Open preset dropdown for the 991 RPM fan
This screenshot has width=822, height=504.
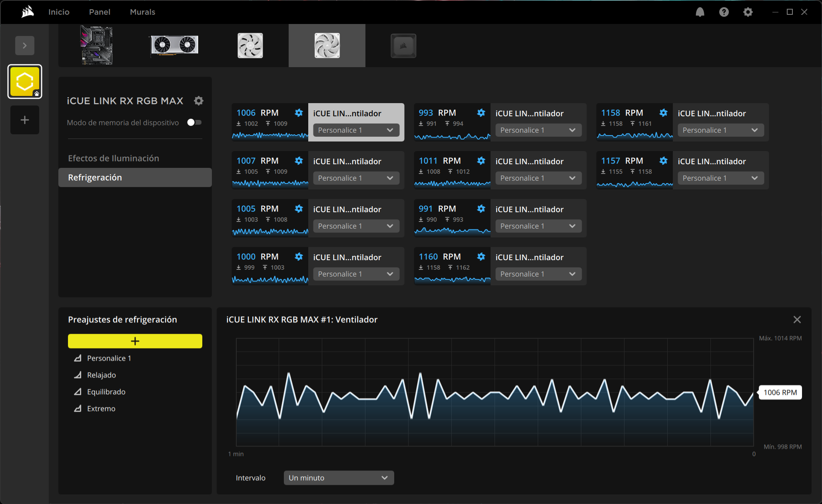pos(539,226)
